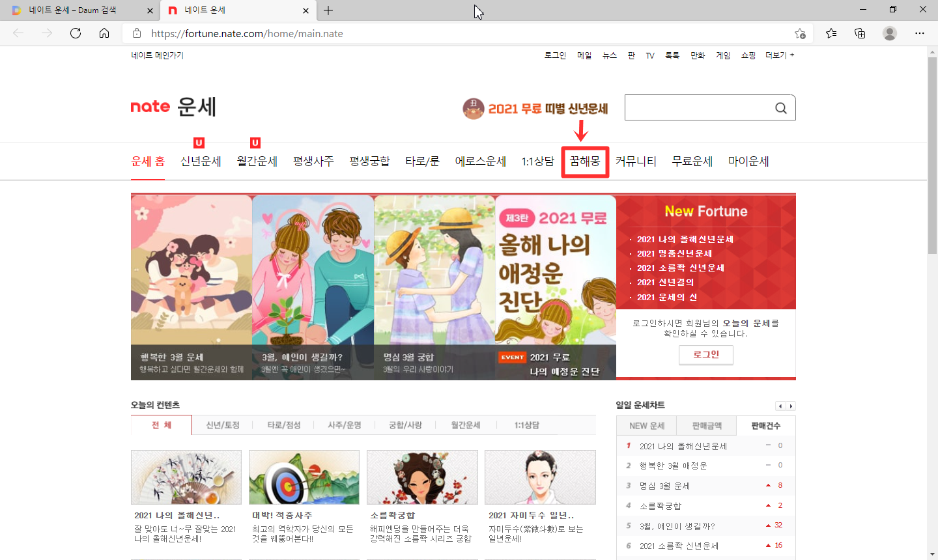Viewport: 938px width, 560px height.
Task: Open the 메일 link in top bar
Action: [584, 55]
